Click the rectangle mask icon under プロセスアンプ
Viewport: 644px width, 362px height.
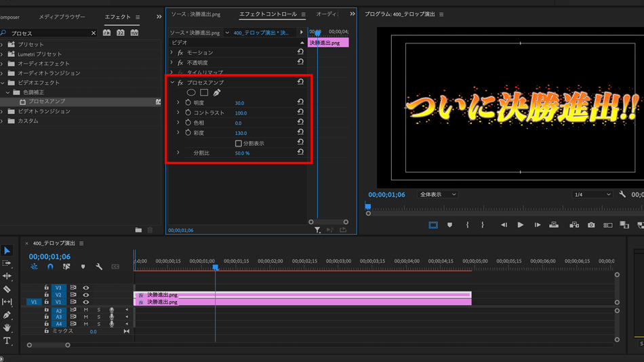204,93
